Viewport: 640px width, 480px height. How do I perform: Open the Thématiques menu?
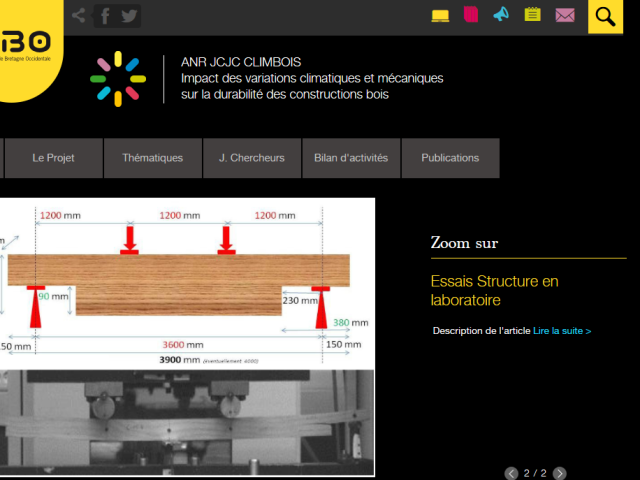(153, 158)
